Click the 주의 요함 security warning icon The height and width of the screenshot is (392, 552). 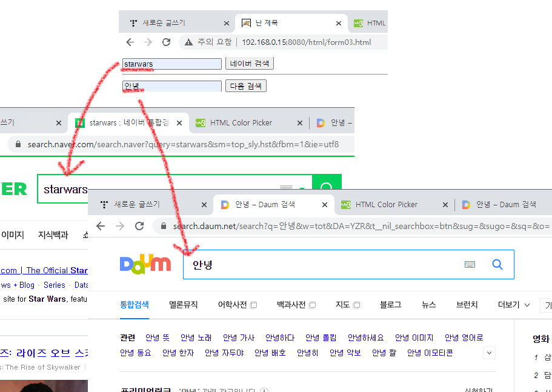pos(188,42)
